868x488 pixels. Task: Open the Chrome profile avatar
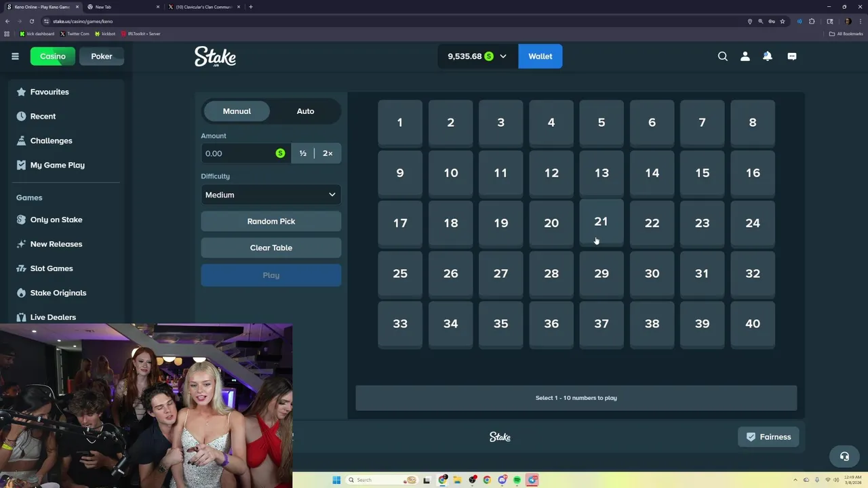(848, 21)
